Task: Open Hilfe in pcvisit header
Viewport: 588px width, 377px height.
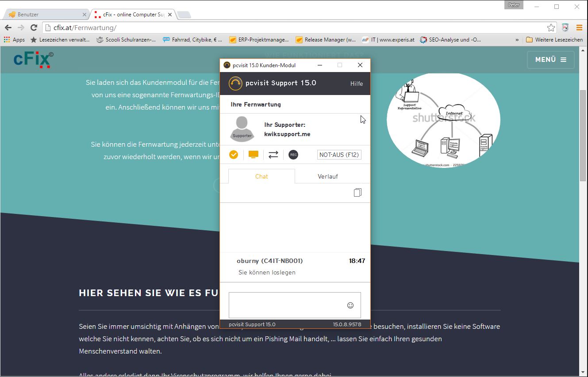Action: pos(357,84)
